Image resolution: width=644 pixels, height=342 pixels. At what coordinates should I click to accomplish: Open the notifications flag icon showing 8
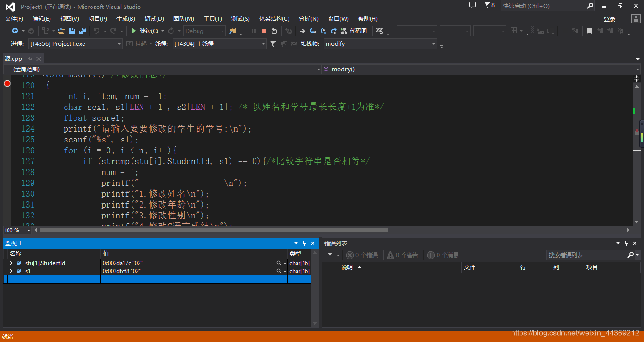[489, 5]
